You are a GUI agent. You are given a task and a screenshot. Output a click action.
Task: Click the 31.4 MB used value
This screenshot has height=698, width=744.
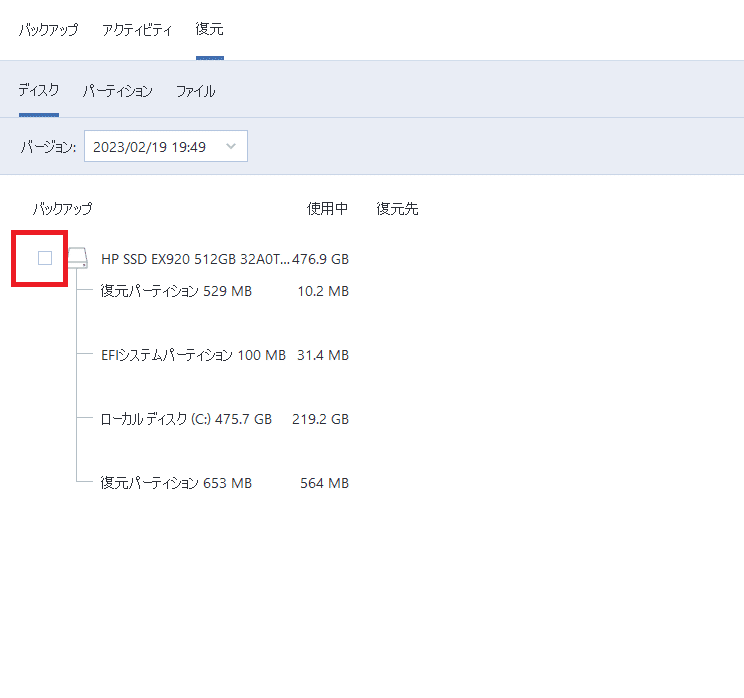(323, 355)
